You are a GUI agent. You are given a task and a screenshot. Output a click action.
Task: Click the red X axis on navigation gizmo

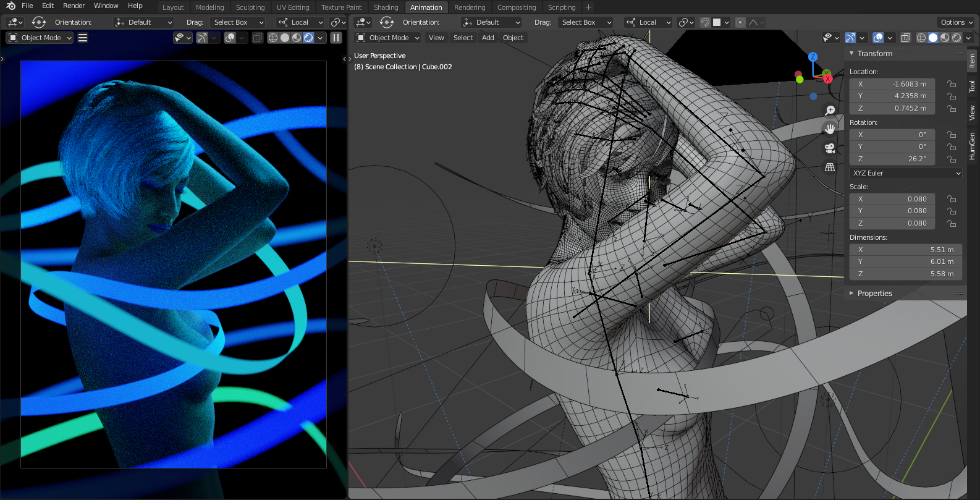pos(828,78)
